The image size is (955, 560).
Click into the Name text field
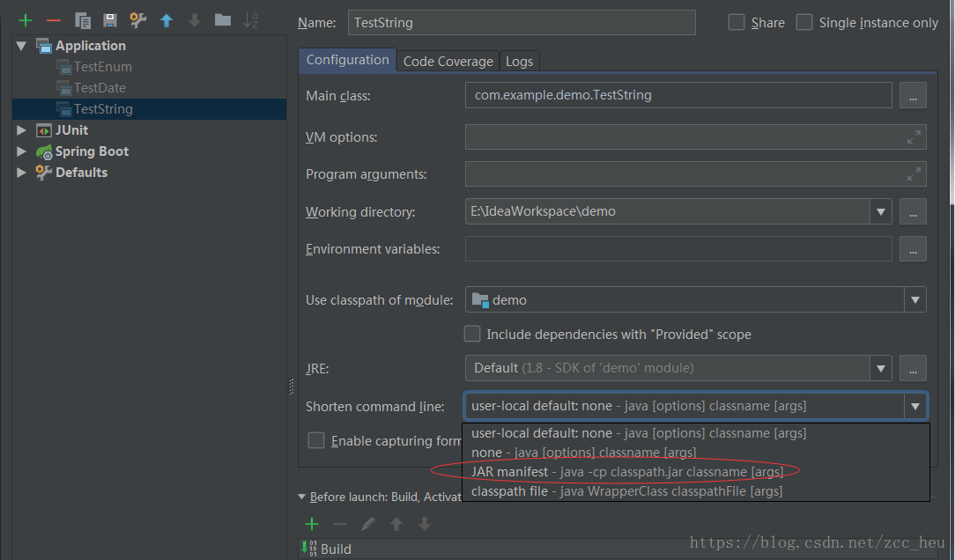[522, 23]
